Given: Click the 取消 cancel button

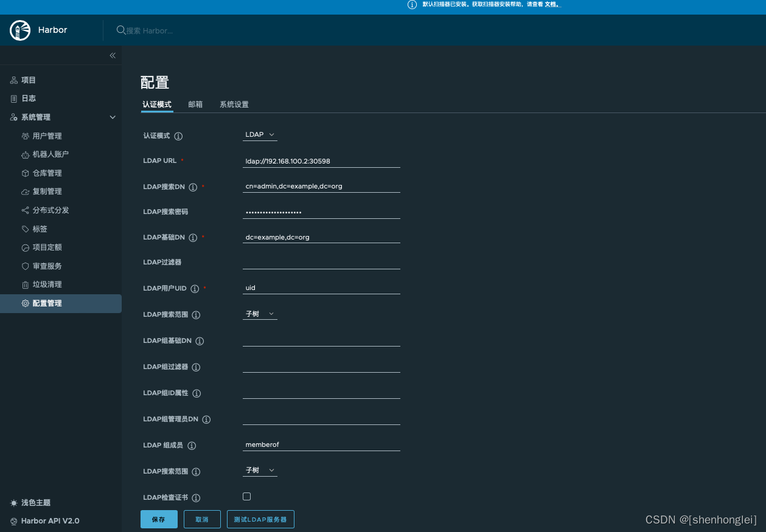Looking at the screenshot, I should coord(202,519).
